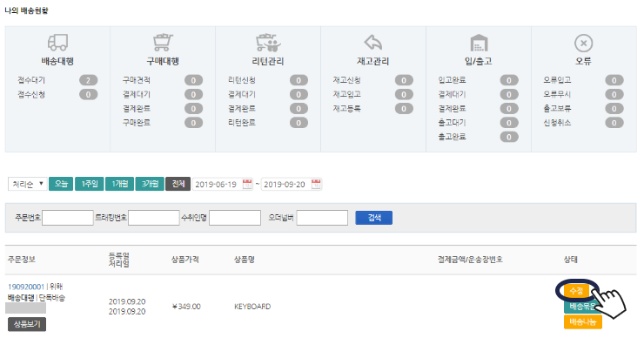This screenshot has width=644, height=338.
Task: Filter by 오늘 (today)
Action: (61, 184)
